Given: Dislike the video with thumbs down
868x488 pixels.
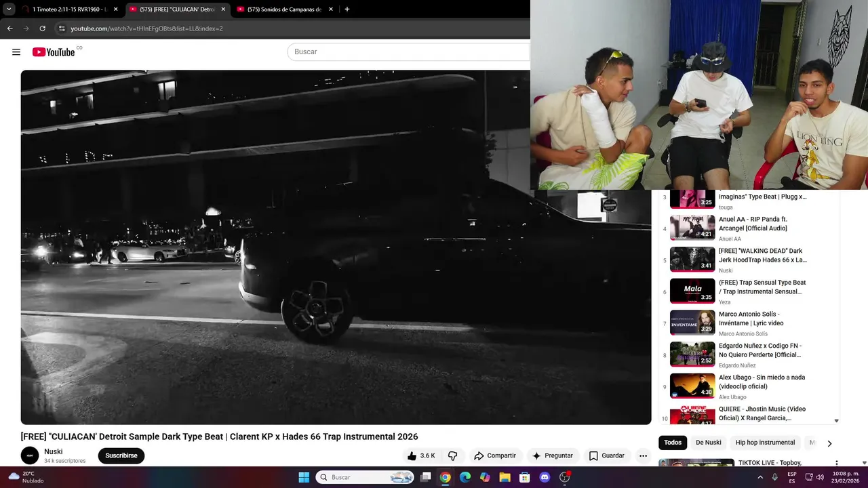Looking at the screenshot, I should (x=452, y=455).
